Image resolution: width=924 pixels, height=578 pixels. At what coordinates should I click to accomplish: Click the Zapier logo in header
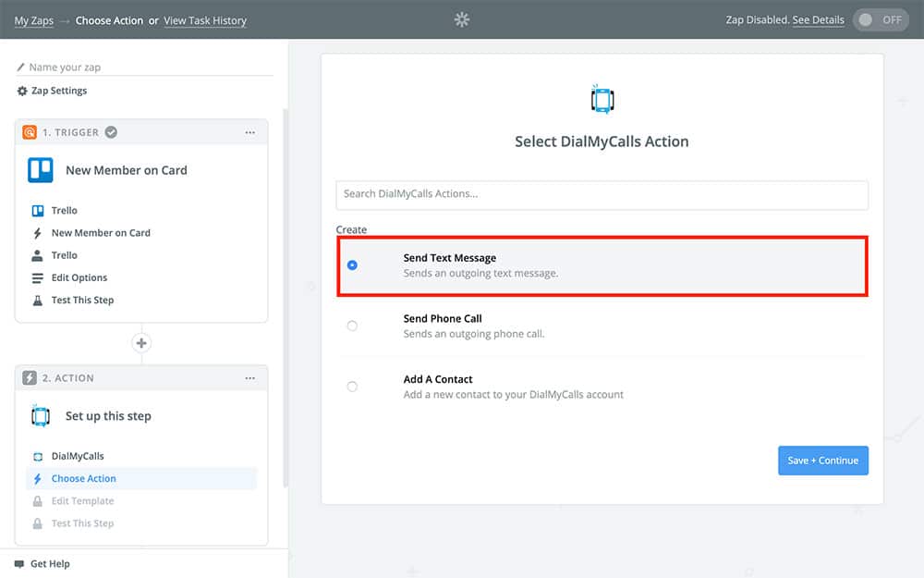(462, 19)
